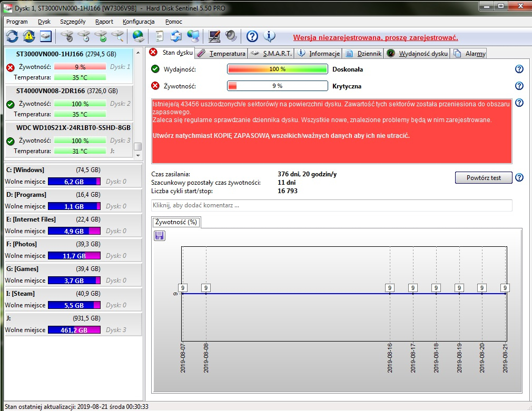Click the disk with magnifier surface test icon
Viewport: 532px width, 411px height.
pos(118,36)
